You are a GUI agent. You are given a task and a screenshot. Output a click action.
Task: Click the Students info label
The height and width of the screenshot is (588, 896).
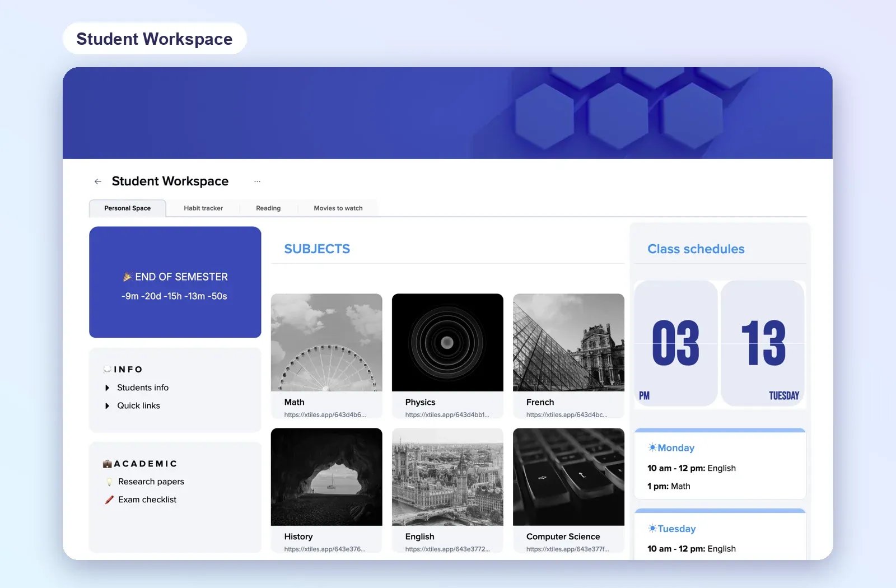pos(143,388)
